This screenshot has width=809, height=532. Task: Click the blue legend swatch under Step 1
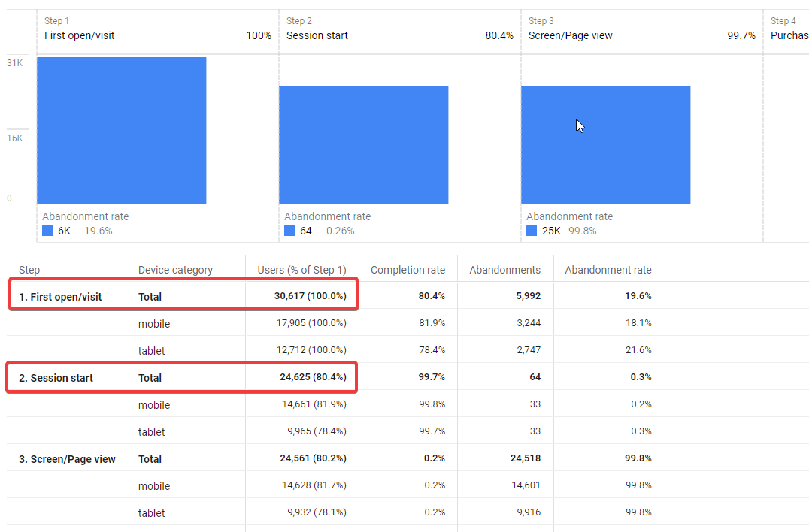[48, 231]
